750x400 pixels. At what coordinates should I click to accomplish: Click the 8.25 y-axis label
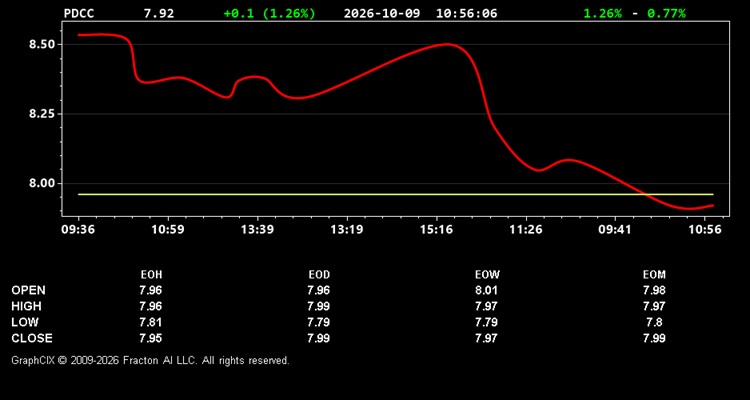(x=42, y=114)
